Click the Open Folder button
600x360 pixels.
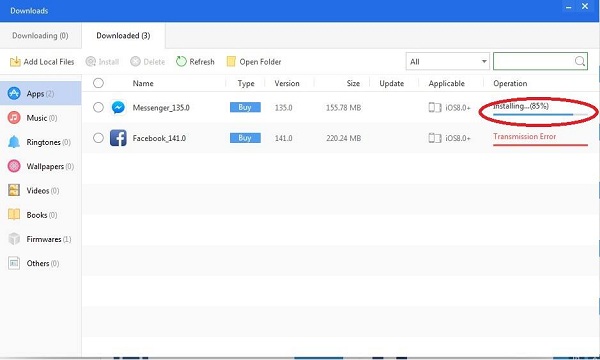(254, 62)
